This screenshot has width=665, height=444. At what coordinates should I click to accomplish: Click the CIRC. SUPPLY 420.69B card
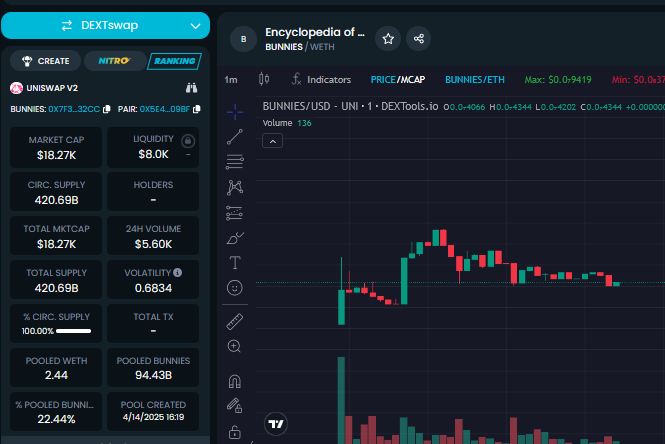[56, 192]
